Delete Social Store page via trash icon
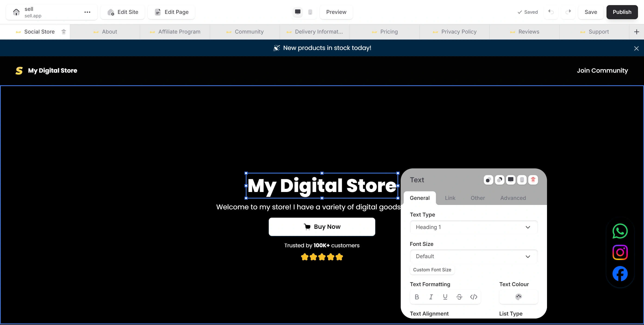Viewport: 644px width, 325px height. [x=64, y=32]
